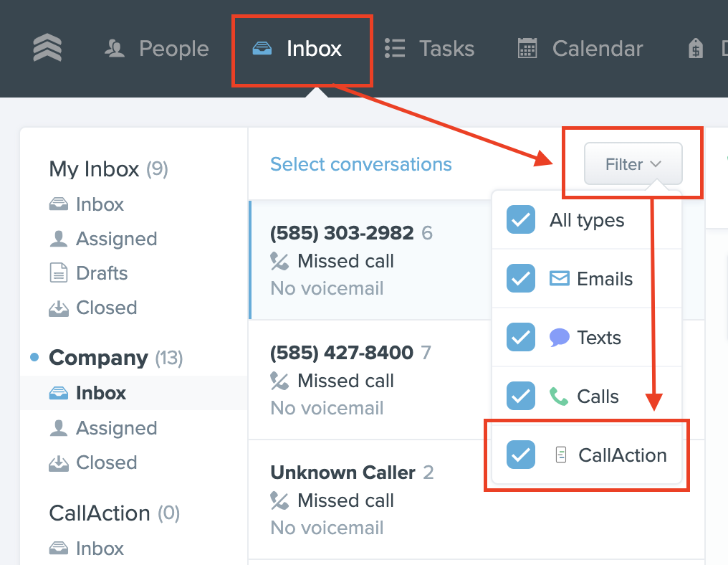Click My Inbox Assigned person icon
This screenshot has height=565, width=728.
tap(59, 238)
